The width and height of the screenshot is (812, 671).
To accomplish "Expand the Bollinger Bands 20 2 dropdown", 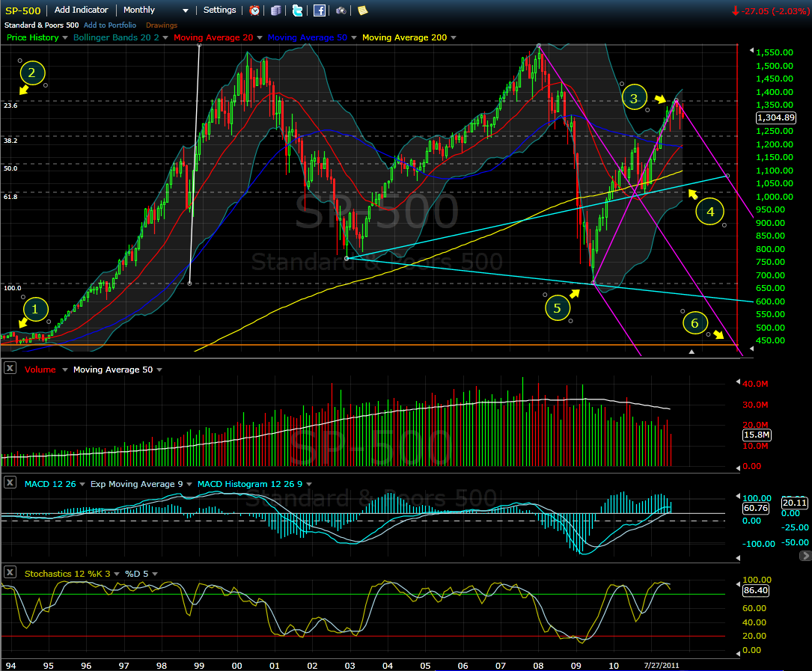I will (165, 38).
